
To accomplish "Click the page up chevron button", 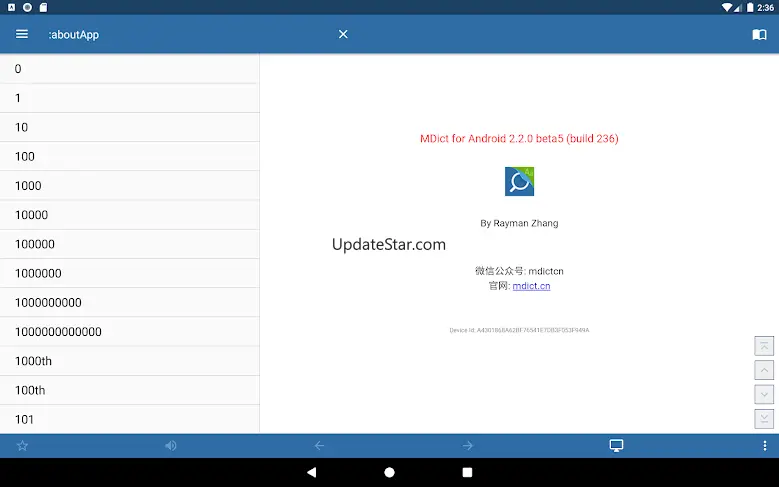I will tap(764, 370).
